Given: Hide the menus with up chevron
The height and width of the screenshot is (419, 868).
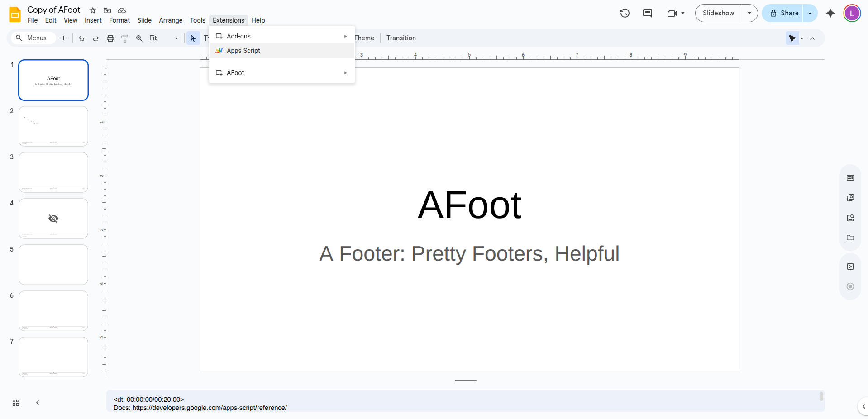Looking at the screenshot, I should coord(812,38).
